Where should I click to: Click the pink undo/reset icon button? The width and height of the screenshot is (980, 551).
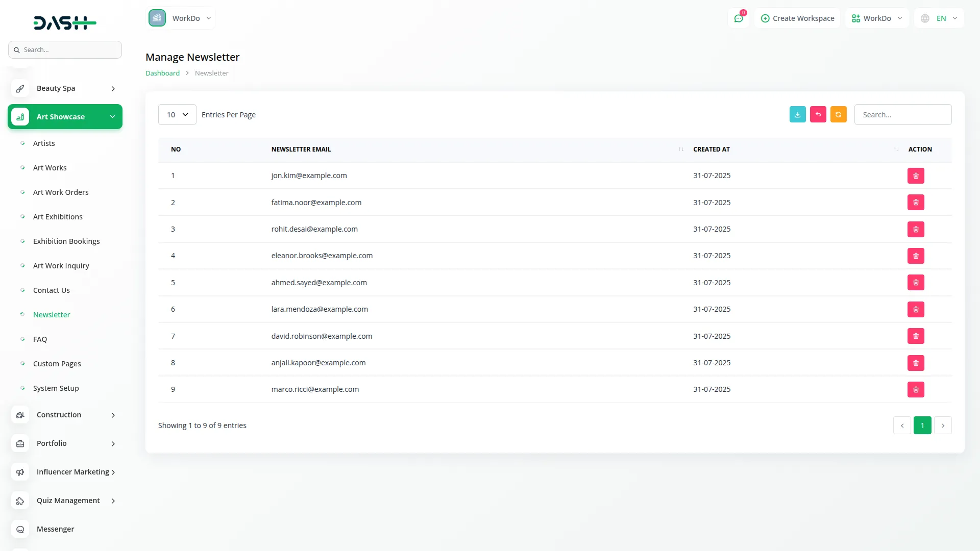point(818,115)
